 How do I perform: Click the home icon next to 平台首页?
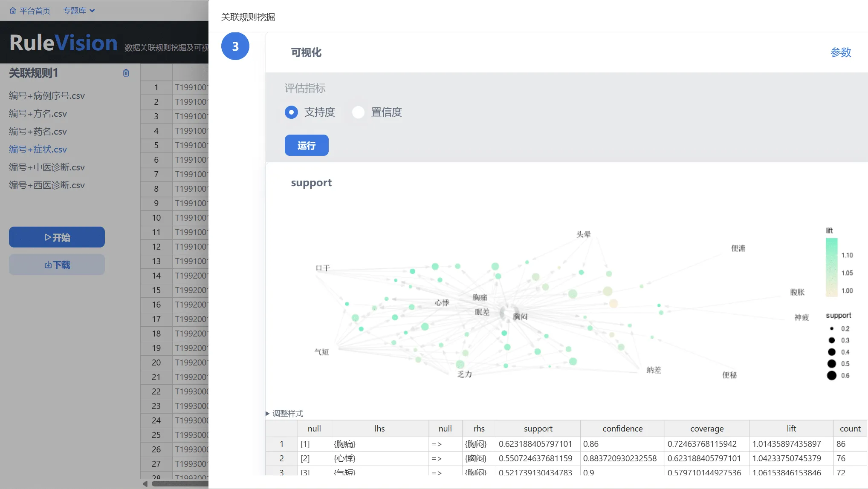point(13,11)
